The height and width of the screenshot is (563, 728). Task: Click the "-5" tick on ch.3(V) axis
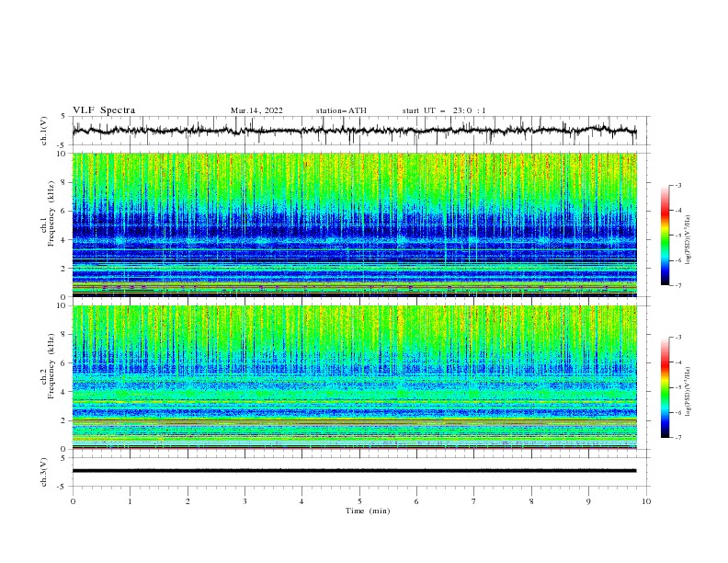(x=63, y=487)
